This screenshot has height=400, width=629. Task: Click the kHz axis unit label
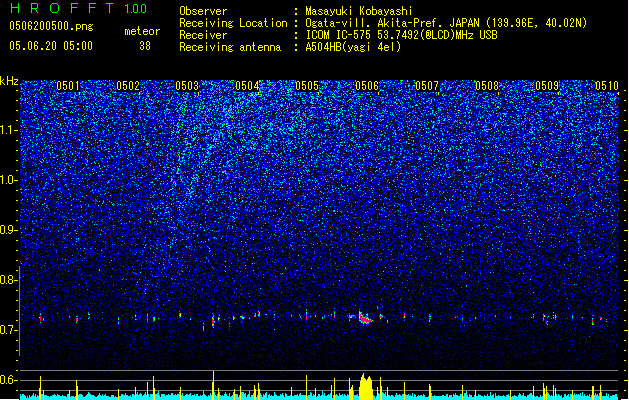pyautogui.click(x=9, y=81)
